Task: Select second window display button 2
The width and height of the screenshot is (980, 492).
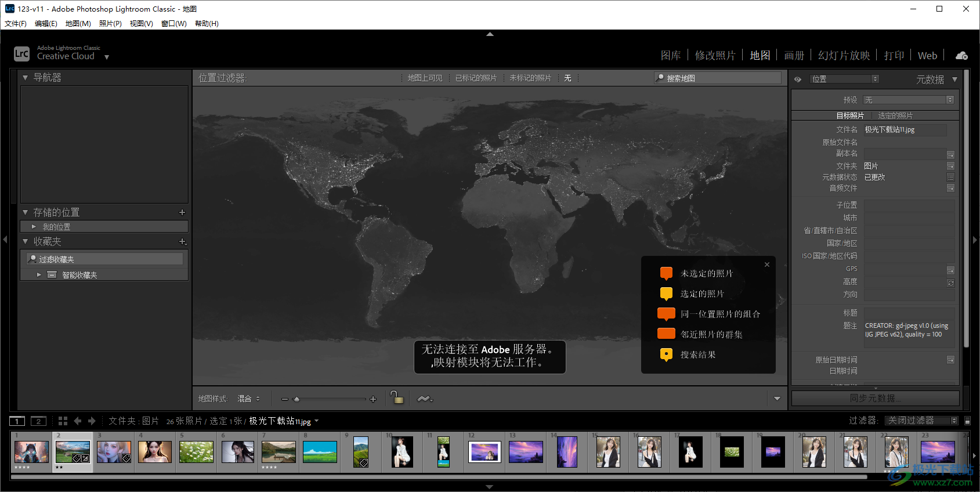Action: (x=38, y=421)
